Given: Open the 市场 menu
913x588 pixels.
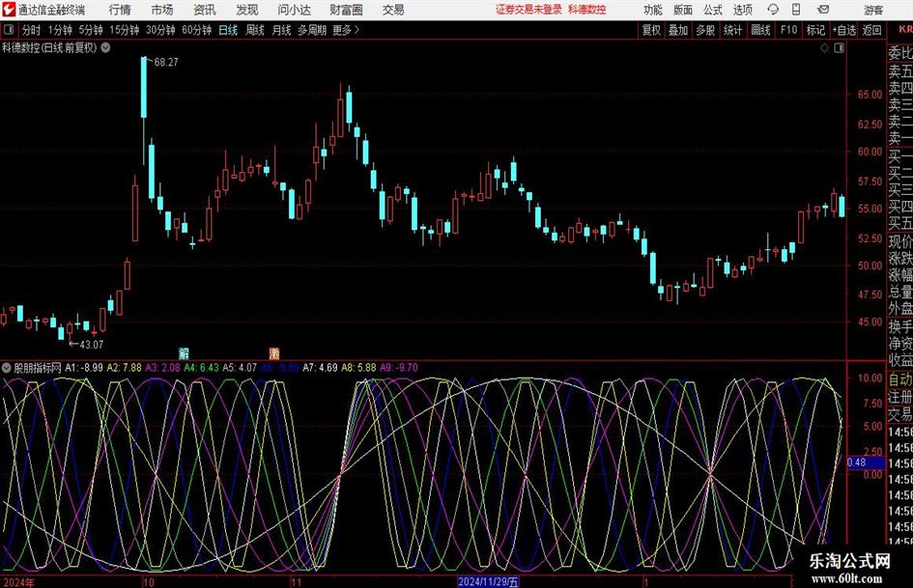Looking at the screenshot, I should [x=162, y=10].
